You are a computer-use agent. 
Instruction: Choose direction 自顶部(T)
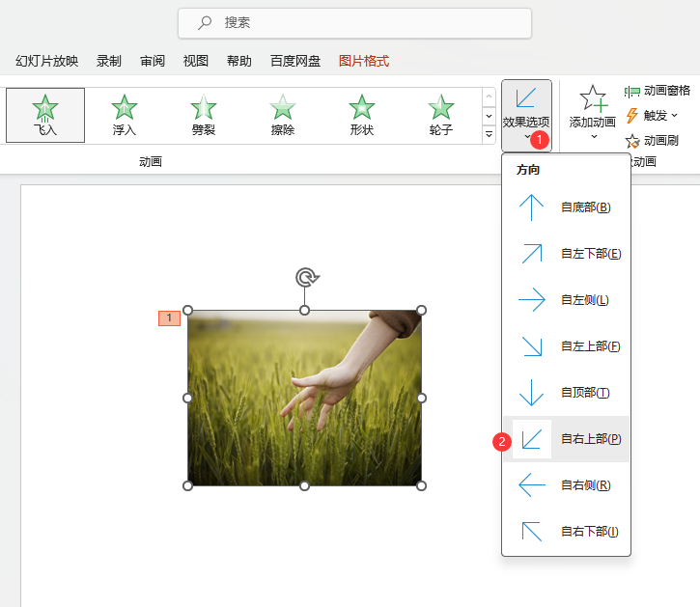point(566,393)
